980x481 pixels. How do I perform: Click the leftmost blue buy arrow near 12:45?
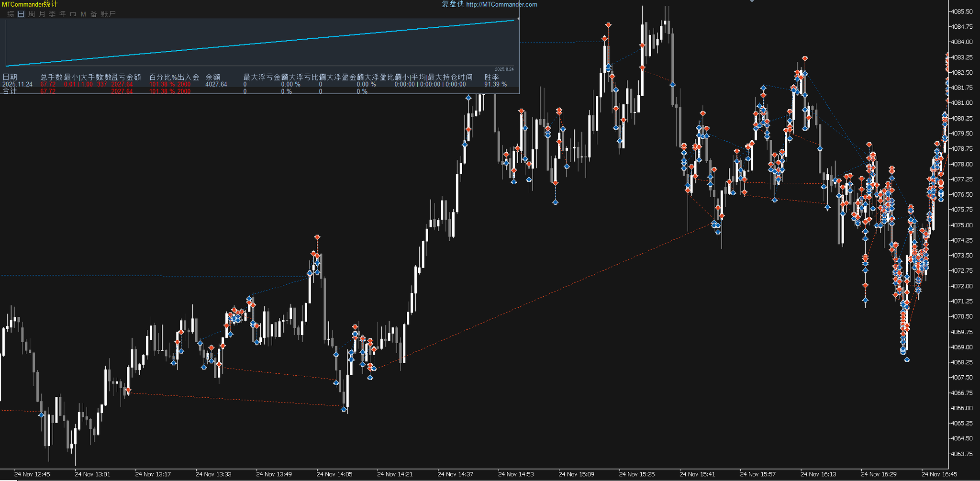tap(41, 414)
